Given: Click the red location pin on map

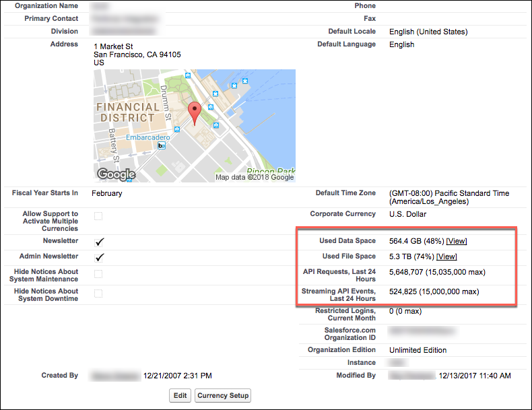Looking at the screenshot, I should pos(195,113).
